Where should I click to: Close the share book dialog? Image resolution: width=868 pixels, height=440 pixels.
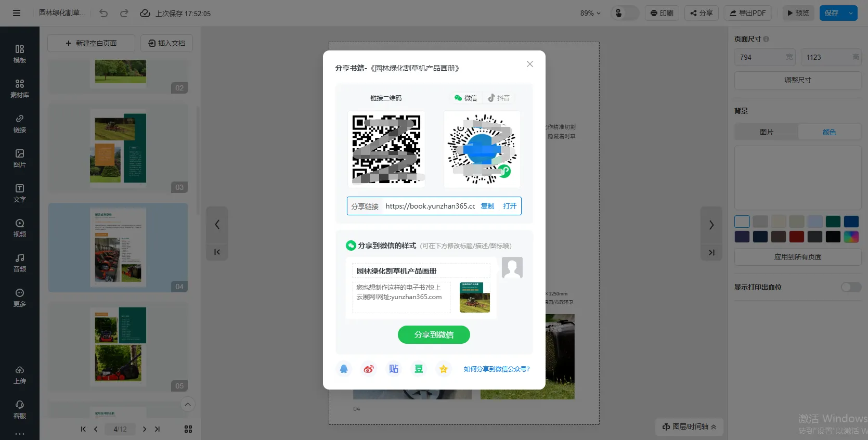(x=530, y=64)
